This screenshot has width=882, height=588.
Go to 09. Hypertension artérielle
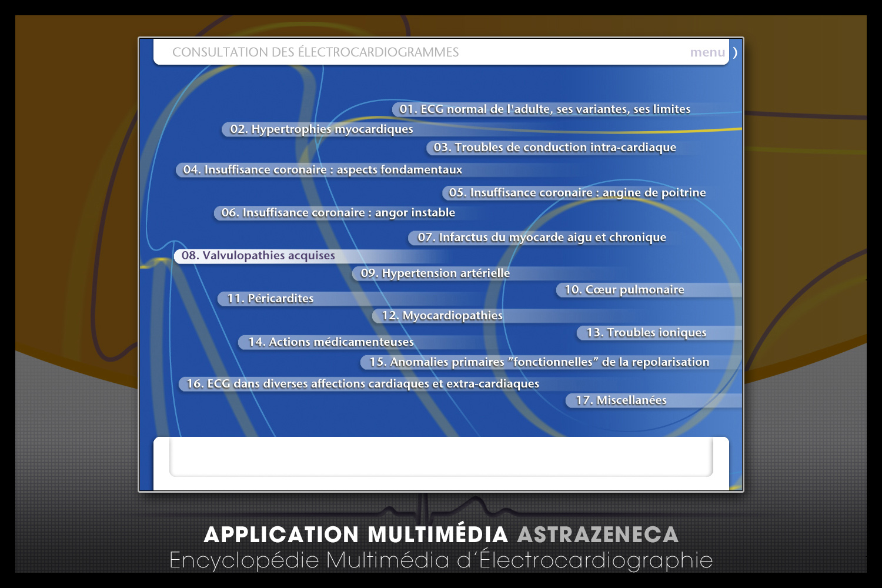435,273
